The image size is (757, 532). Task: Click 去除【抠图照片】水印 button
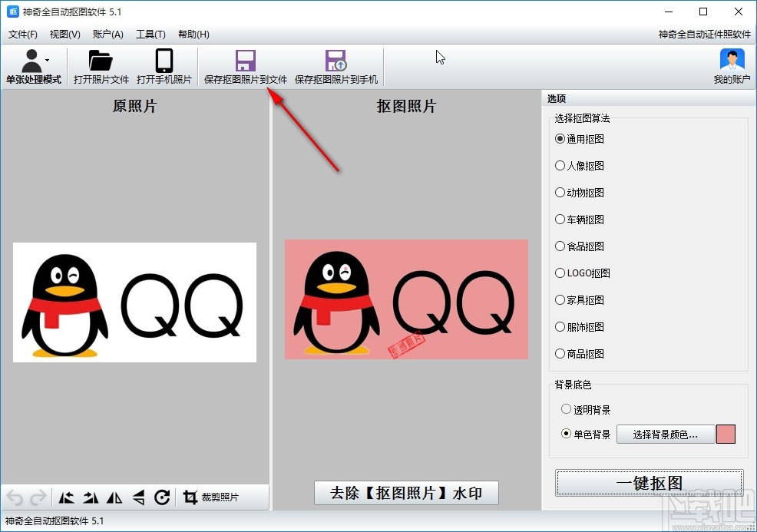(x=406, y=493)
